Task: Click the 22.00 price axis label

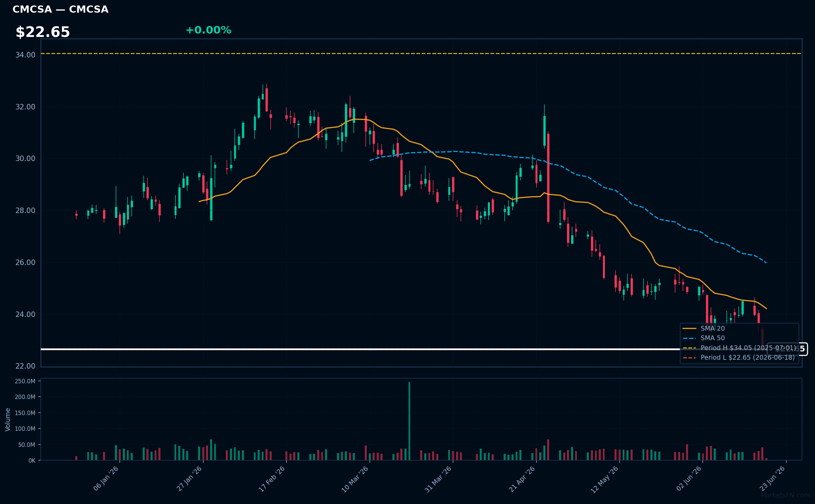Action: point(25,366)
